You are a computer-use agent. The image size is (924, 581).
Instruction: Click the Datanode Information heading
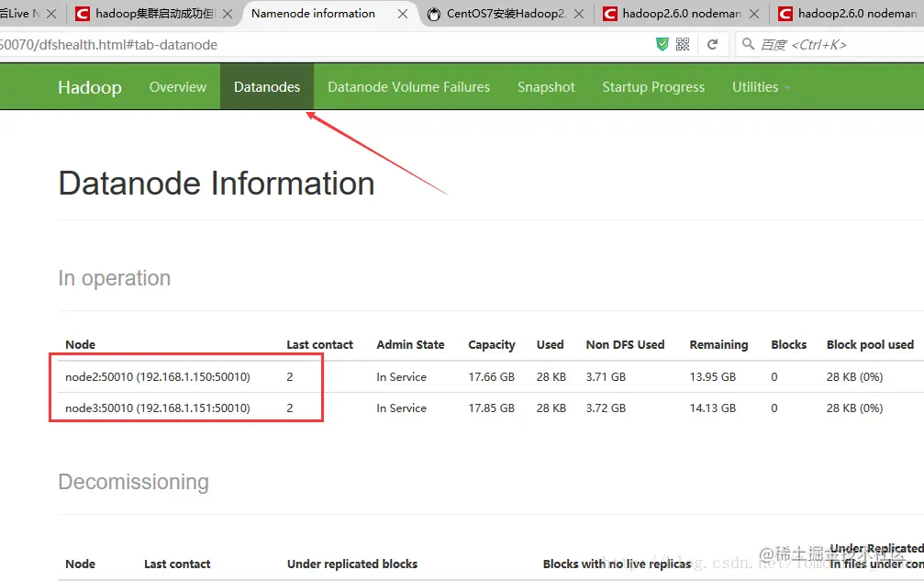pos(217,184)
